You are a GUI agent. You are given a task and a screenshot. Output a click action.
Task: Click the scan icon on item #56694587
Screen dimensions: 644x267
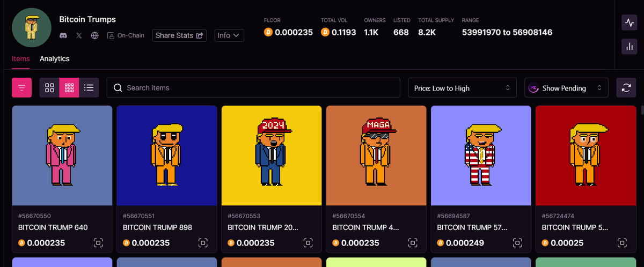517,243
